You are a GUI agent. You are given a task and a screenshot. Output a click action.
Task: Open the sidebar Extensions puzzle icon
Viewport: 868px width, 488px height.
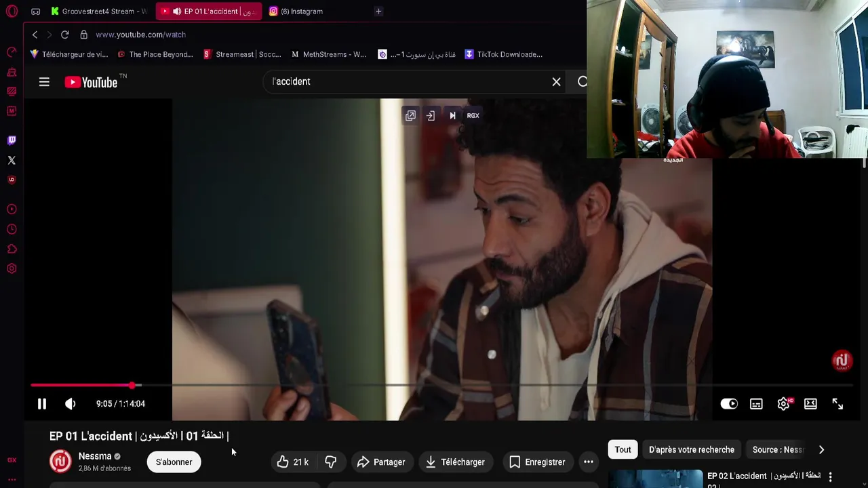pos(12,249)
